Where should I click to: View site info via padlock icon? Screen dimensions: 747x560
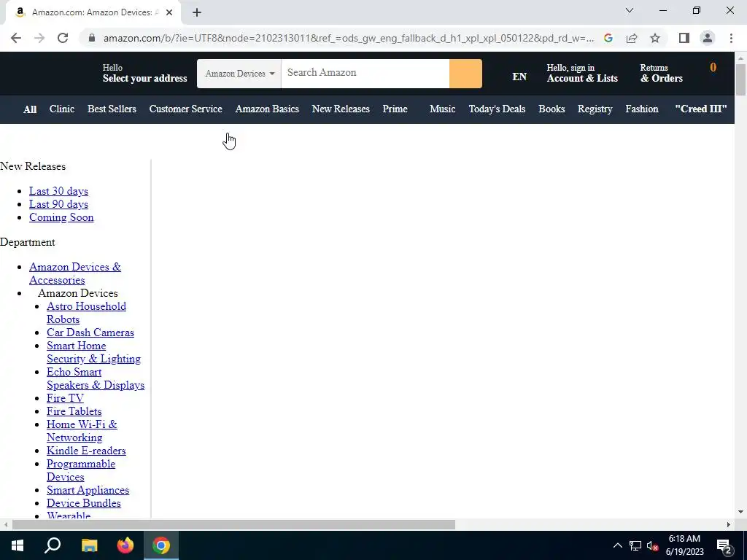[x=92, y=38]
